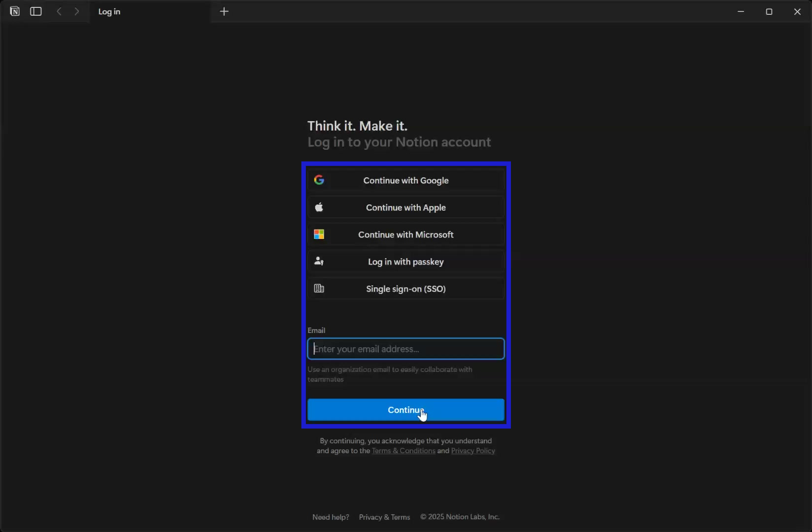The height and width of the screenshot is (532, 812).
Task: Choose Single sign-on (SSO)
Action: click(406, 289)
